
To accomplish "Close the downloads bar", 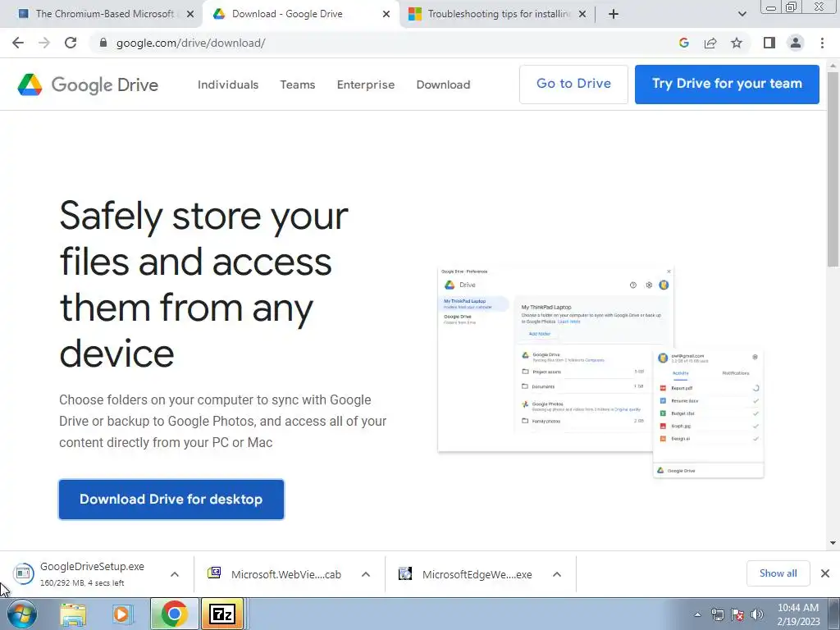I will 825,573.
